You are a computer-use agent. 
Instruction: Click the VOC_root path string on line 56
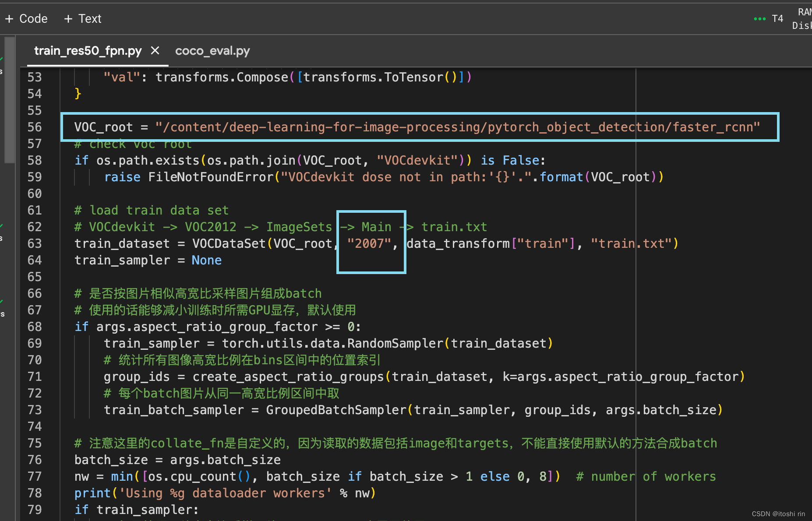458,127
